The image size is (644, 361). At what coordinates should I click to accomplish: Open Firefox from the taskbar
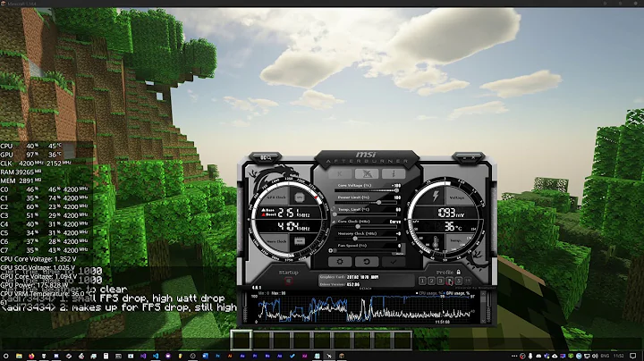pyautogui.click(x=31, y=356)
